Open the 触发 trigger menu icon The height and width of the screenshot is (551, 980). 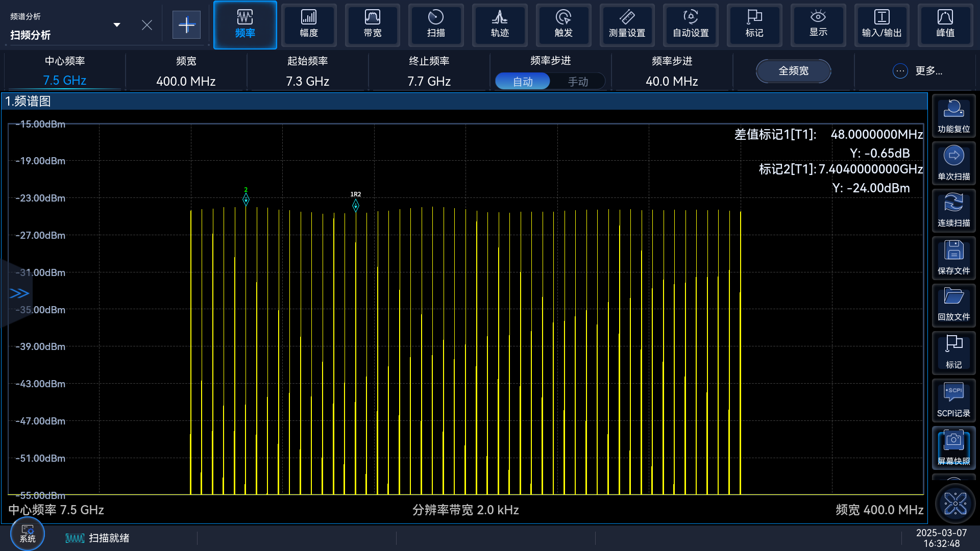pyautogui.click(x=563, y=24)
